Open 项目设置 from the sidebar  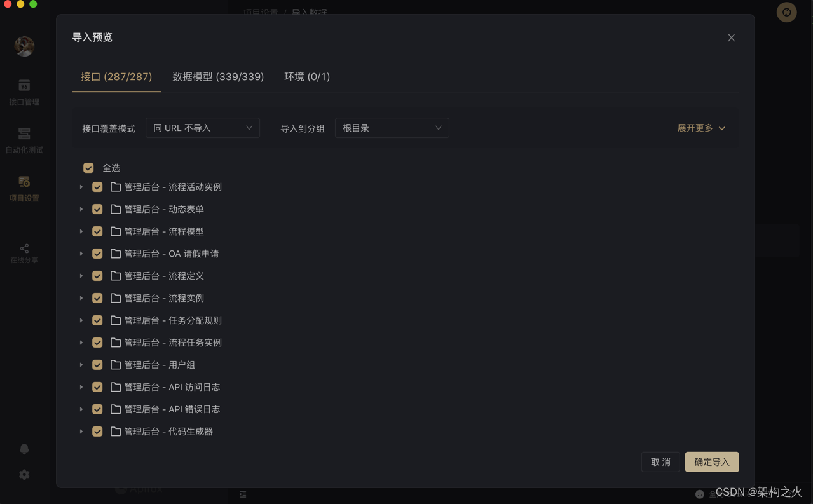coord(24,188)
